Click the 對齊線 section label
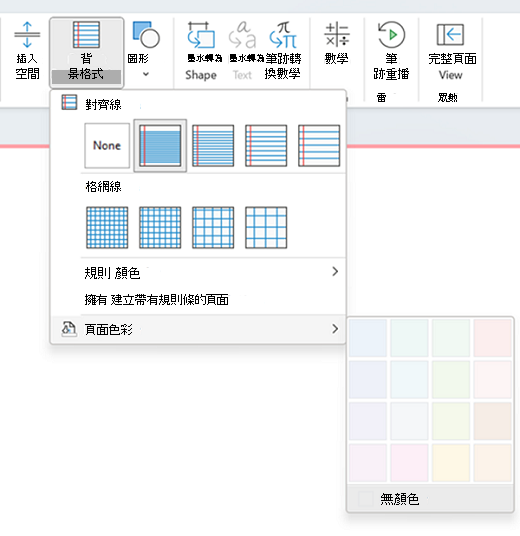Image resolution: width=520 pixels, height=536 pixels. click(104, 104)
